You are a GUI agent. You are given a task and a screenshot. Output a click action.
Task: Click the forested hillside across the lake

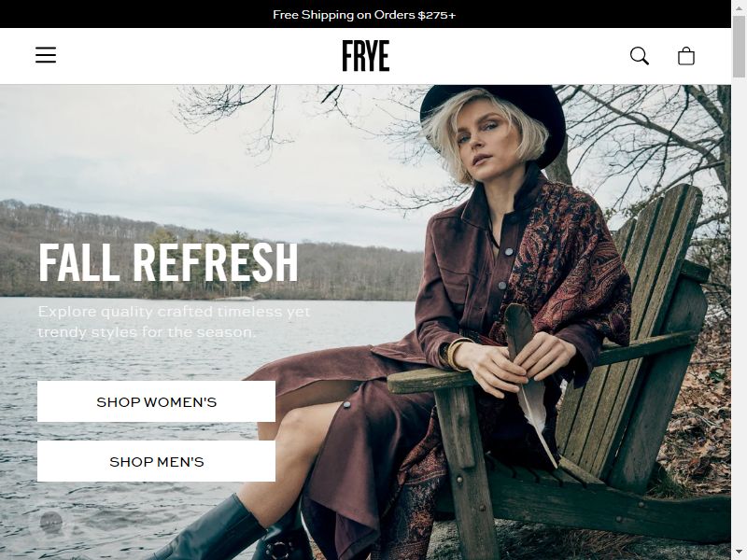(209, 252)
